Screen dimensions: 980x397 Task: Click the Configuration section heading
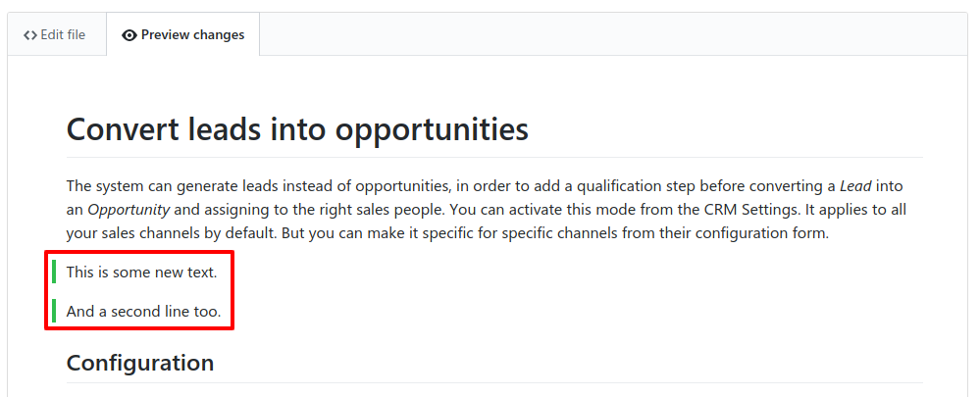tap(140, 363)
